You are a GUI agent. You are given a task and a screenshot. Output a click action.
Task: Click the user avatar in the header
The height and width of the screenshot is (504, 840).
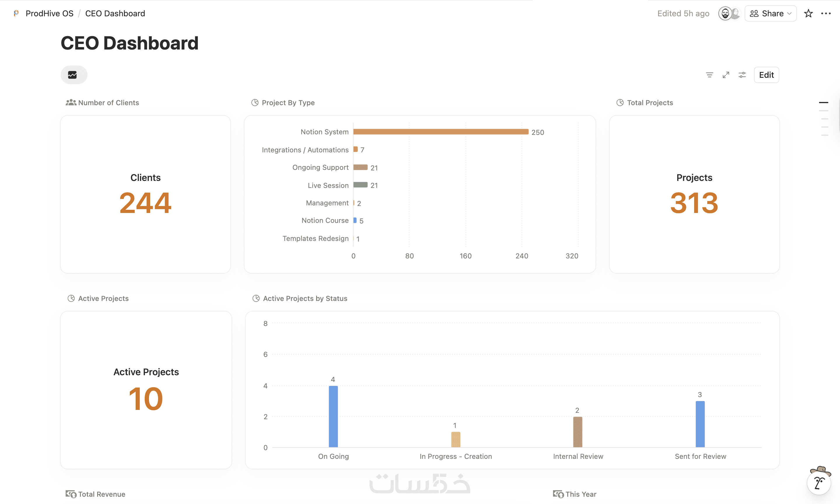pos(725,14)
